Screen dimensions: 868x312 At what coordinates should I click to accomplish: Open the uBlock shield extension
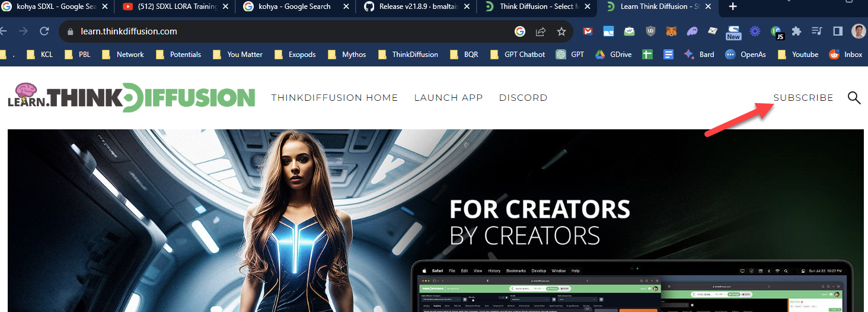[650, 31]
